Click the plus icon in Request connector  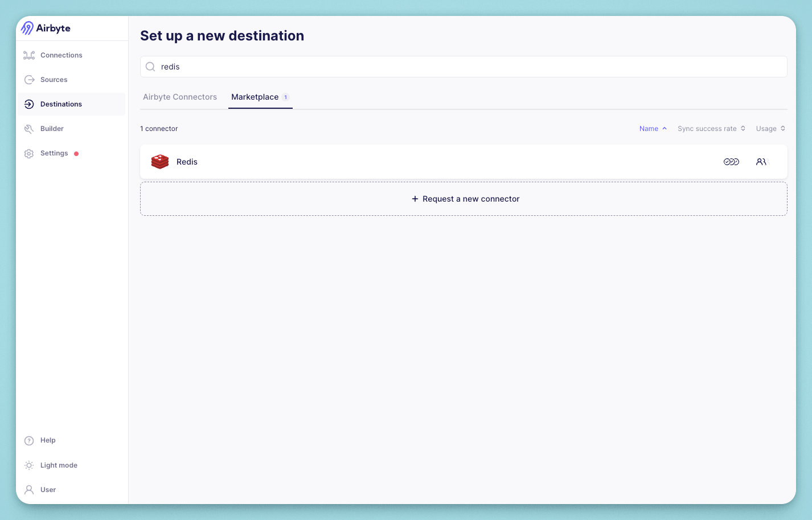pyautogui.click(x=415, y=199)
